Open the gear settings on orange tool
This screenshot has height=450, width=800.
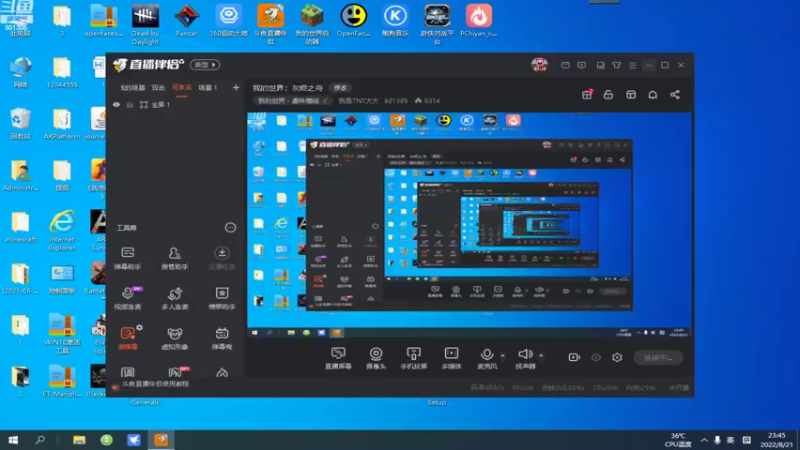point(139,328)
